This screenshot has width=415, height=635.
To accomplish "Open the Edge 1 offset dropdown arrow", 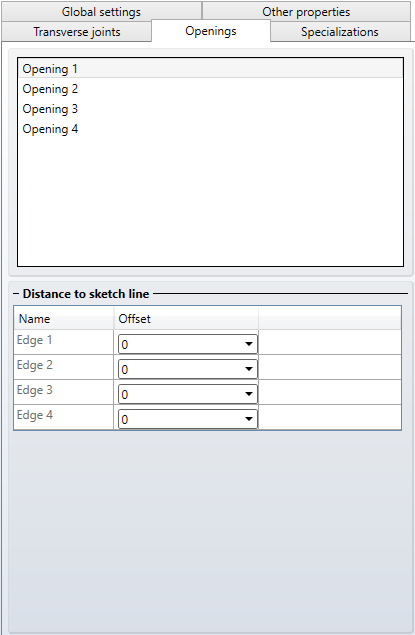I will pos(249,344).
